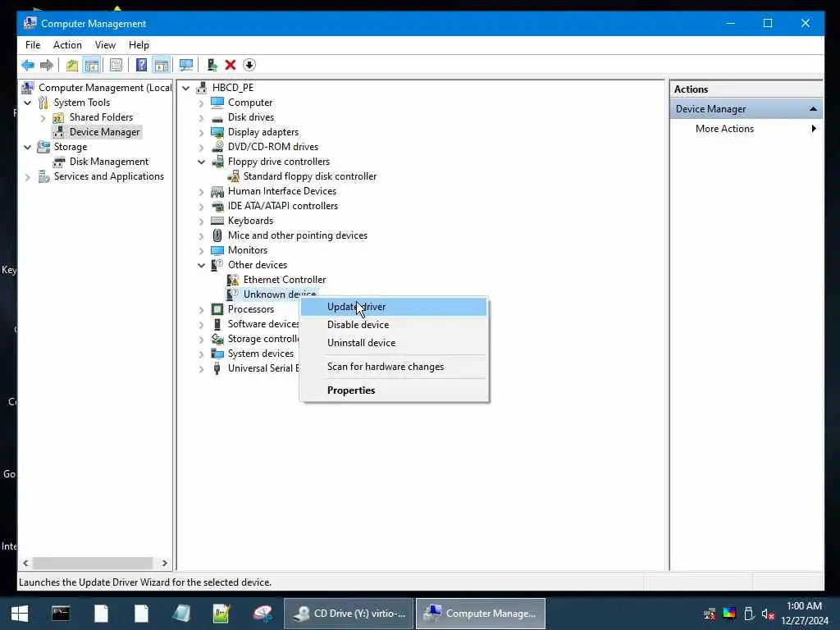Viewport: 840px width, 630px height.
Task: Expand the Display adapters category
Action: point(202,132)
